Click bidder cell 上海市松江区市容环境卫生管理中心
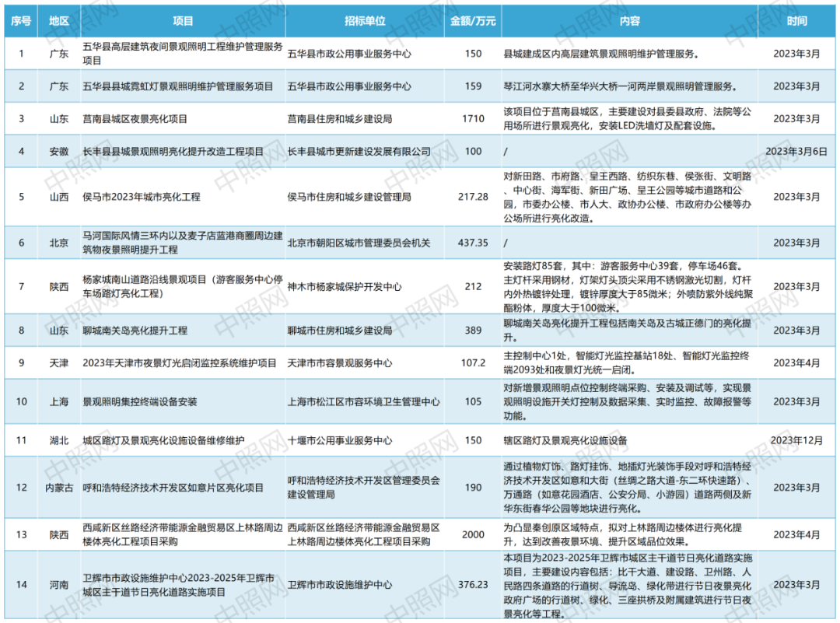This screenshot has width=840, height=623. click(x=364, y=402)
